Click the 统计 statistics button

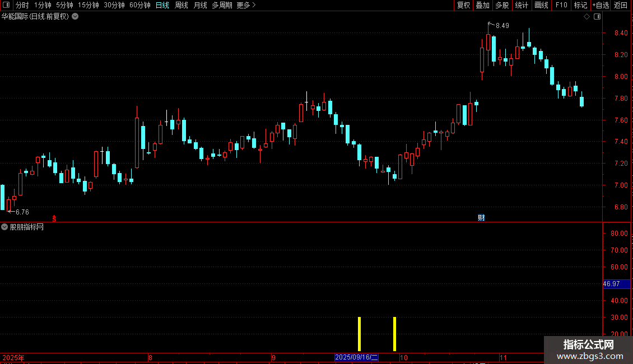coord(522,5)
